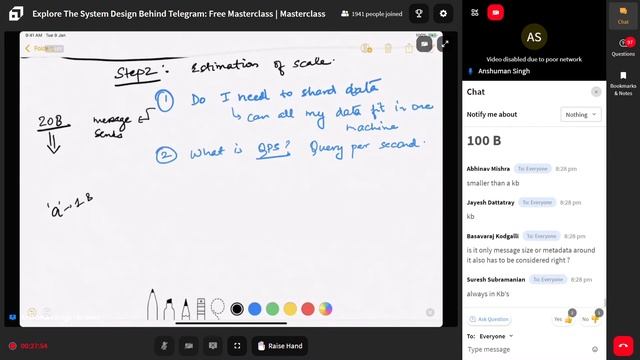Open the emoji picker in message box

point(595,349)
